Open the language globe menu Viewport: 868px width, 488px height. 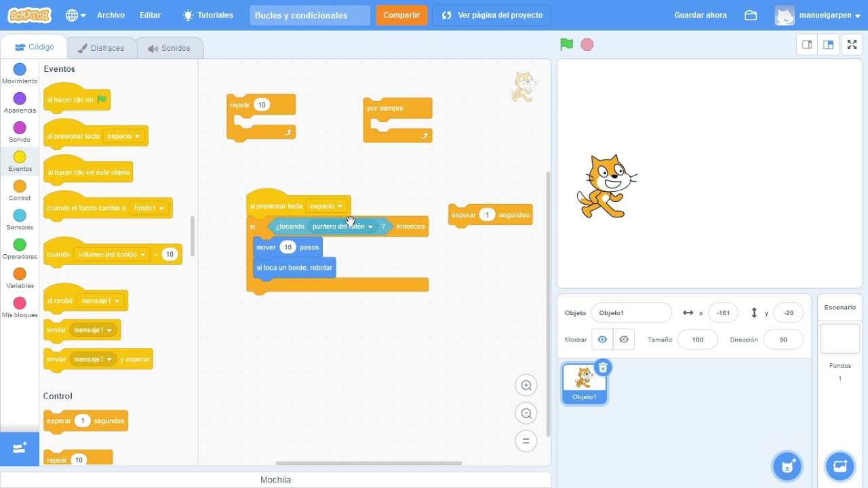coord(75,15)
